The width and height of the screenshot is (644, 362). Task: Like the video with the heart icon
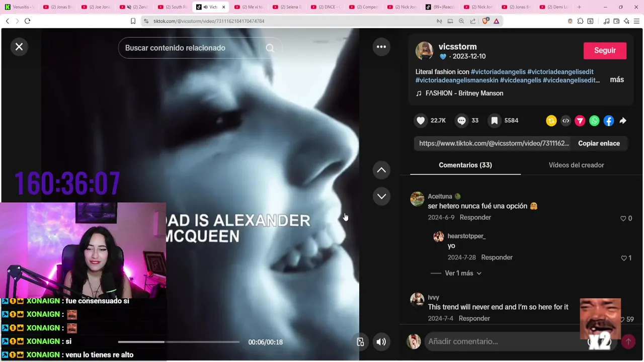421,121
